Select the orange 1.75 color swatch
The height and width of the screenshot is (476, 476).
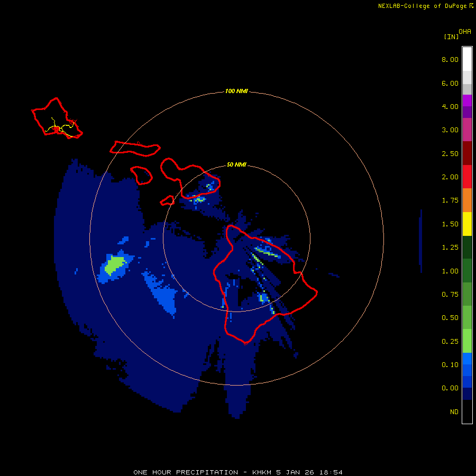[467, 200]
